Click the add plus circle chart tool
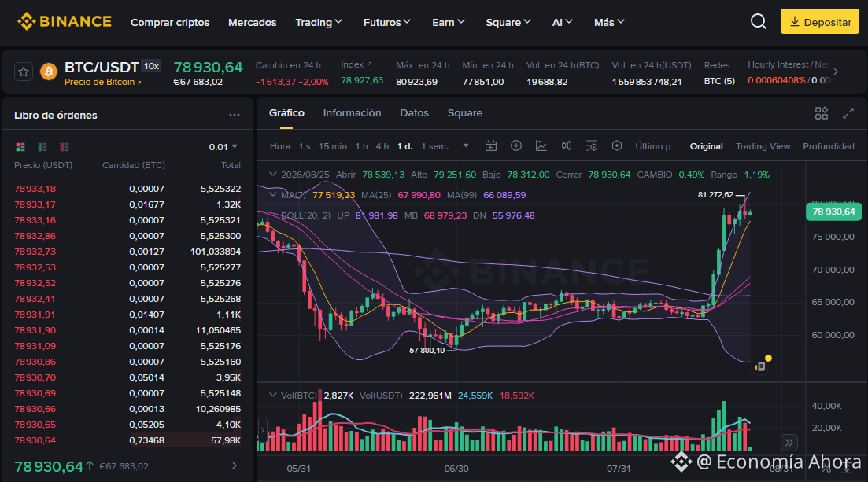 [516, 145]
